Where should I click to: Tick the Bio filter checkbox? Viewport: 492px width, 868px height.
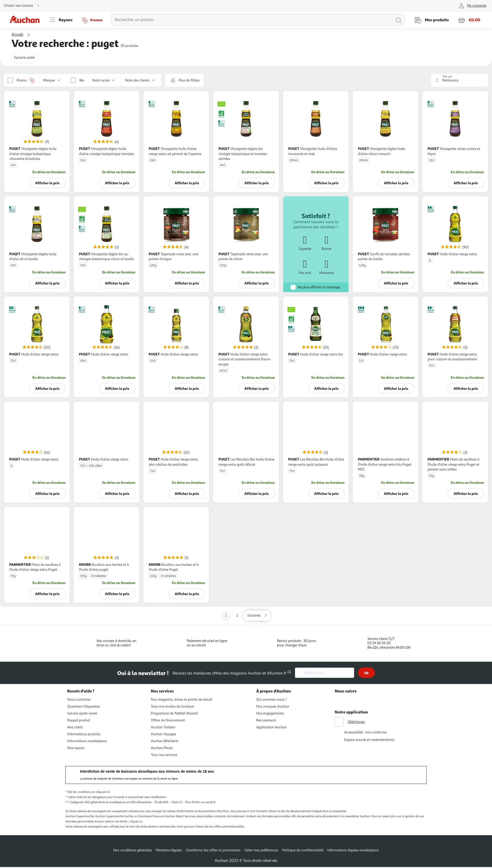[x=73, y=80]
